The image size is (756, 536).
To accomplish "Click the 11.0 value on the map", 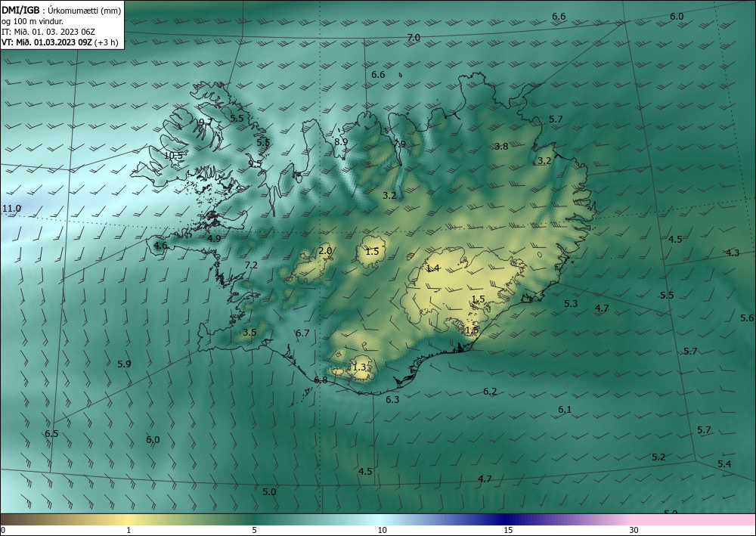I will click(x=11, y=209).
